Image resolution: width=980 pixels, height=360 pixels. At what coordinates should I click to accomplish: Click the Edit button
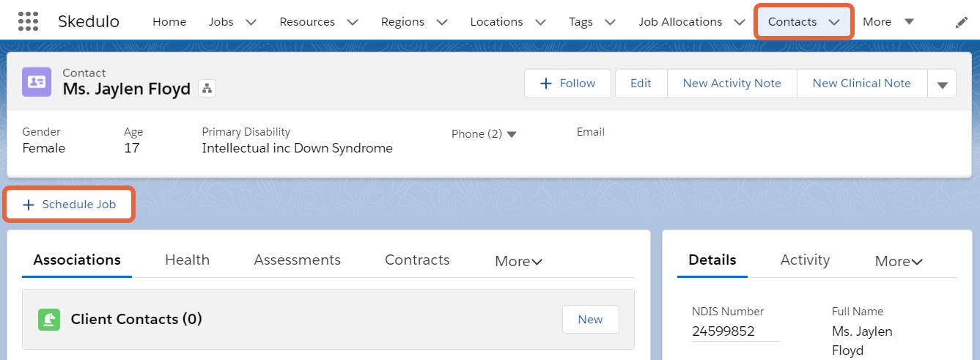(641, 84)
